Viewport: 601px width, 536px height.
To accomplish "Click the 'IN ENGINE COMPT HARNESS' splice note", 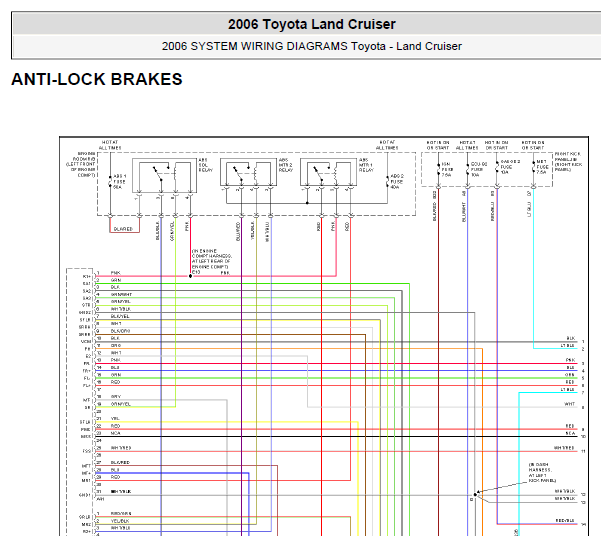I will pyautogui.click(x=212, y=259).
